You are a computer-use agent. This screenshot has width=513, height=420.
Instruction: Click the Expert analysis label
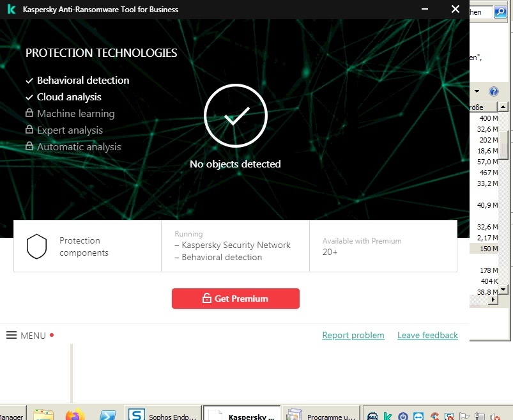click(x=70, y=130)
